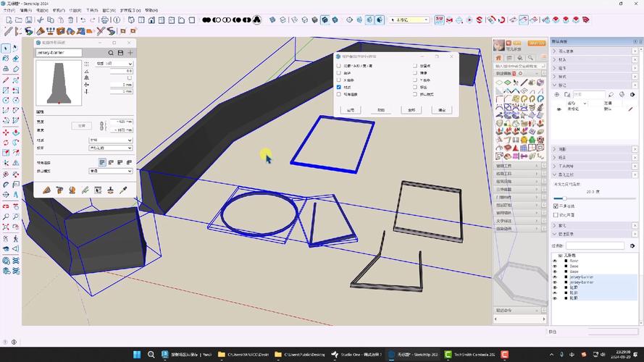Image resolution: width=644 pixels, height=362 pixels.
Task: Open the bottom mode dropdown in profile dialog
Action: point(111,171)
